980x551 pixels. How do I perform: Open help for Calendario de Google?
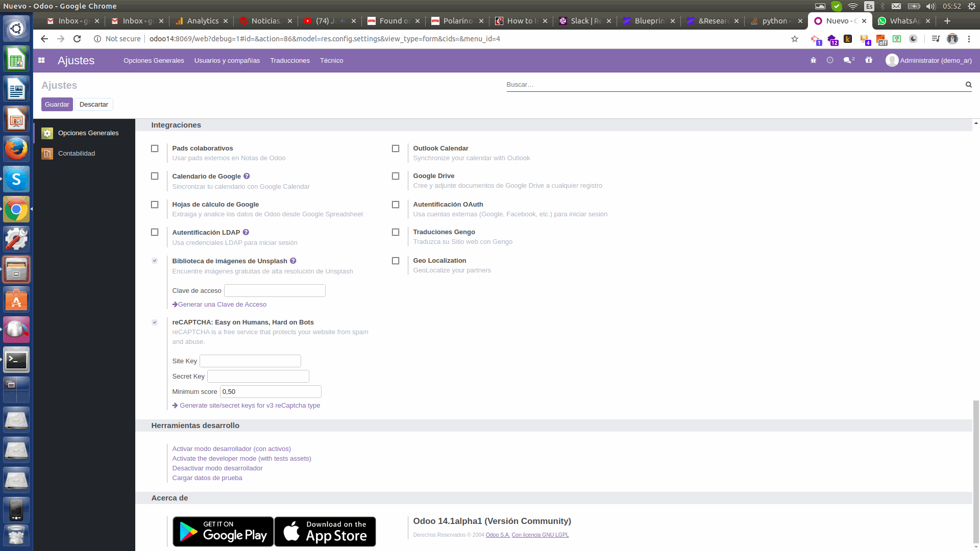[x=247, y=176]
